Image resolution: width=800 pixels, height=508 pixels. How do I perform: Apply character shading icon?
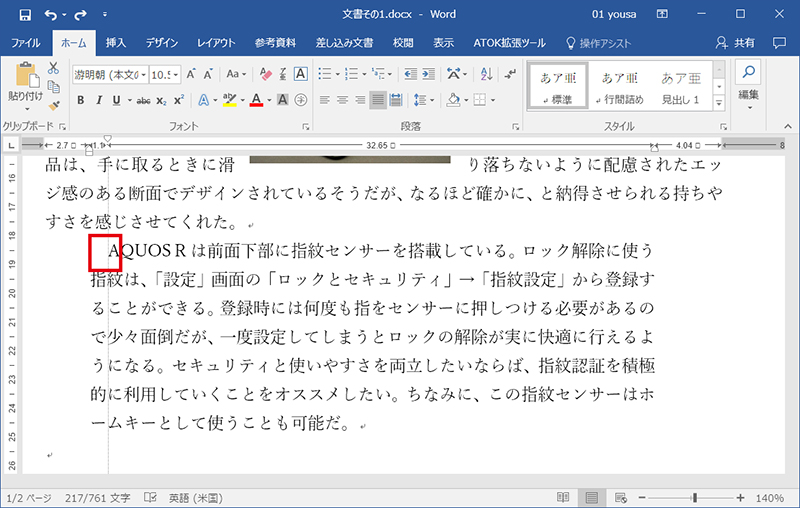(x=283, y=100)
